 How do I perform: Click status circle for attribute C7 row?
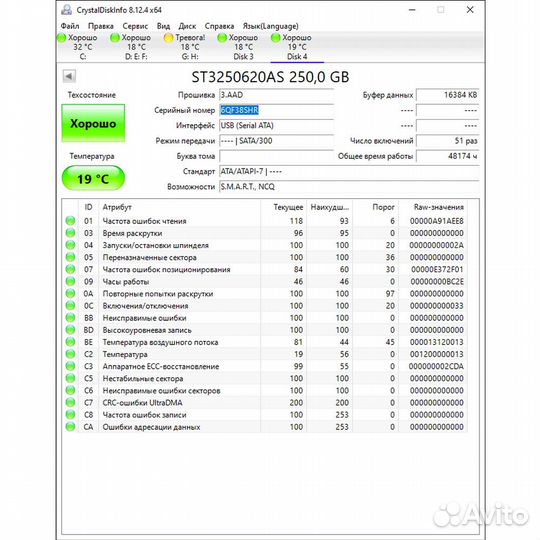pyautogui.click(x=70, y=402)
